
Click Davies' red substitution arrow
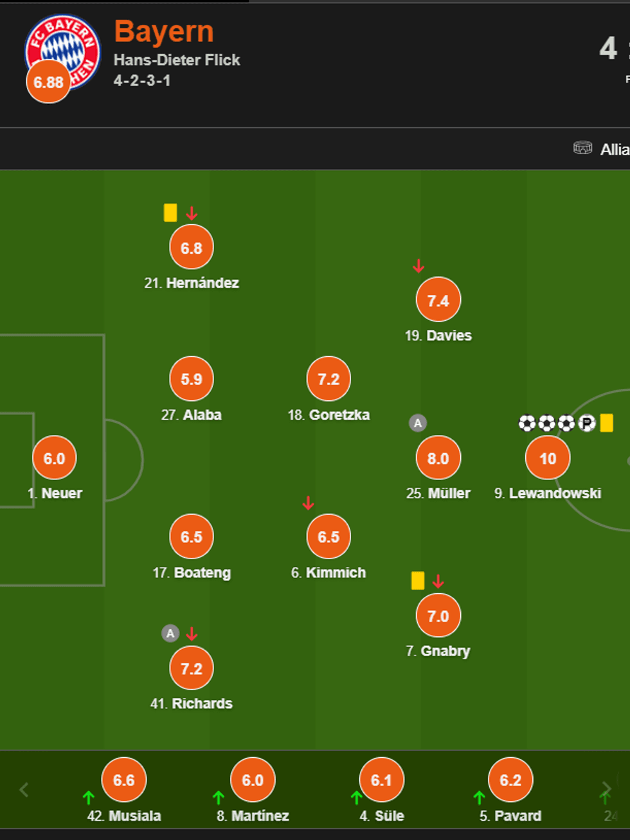pyautogui.click(x=419, y=265)
